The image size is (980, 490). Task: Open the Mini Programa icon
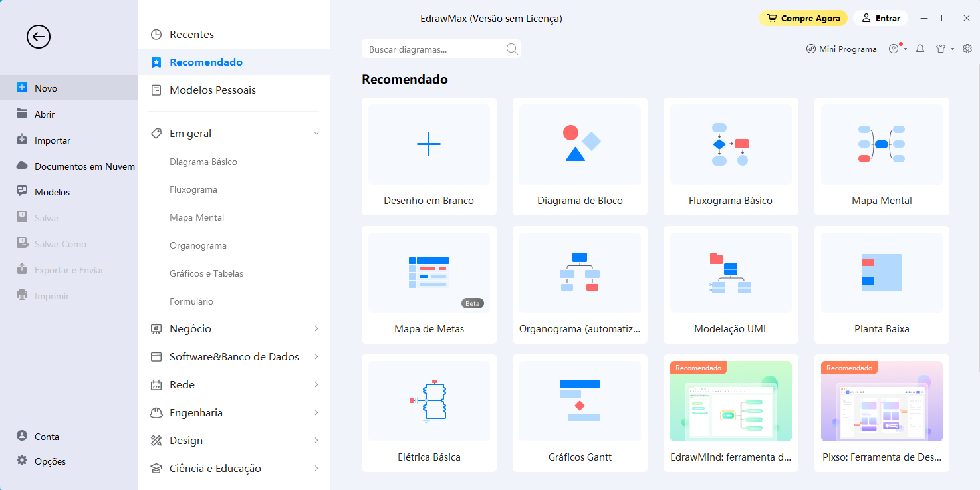click(x=811, y=49)
